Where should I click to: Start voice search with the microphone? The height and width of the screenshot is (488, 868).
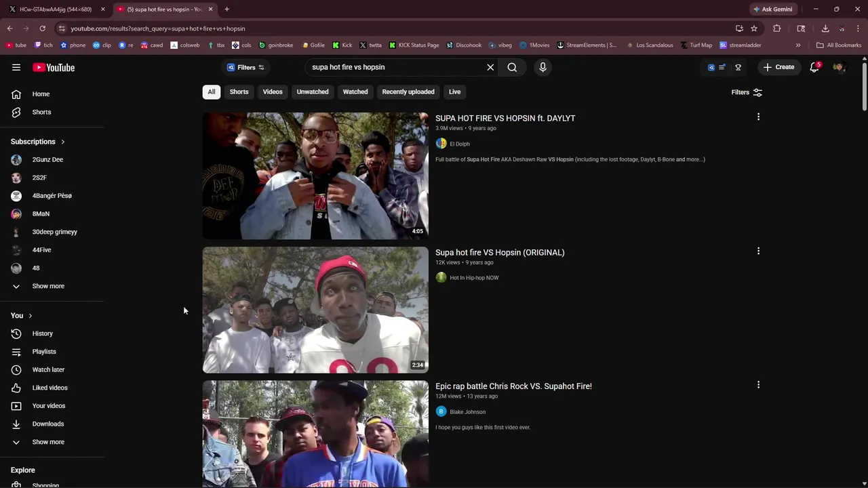coord(542,67)
